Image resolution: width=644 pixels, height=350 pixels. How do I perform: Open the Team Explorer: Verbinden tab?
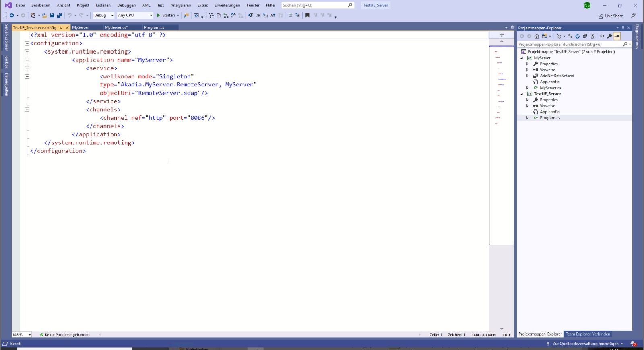588,334
